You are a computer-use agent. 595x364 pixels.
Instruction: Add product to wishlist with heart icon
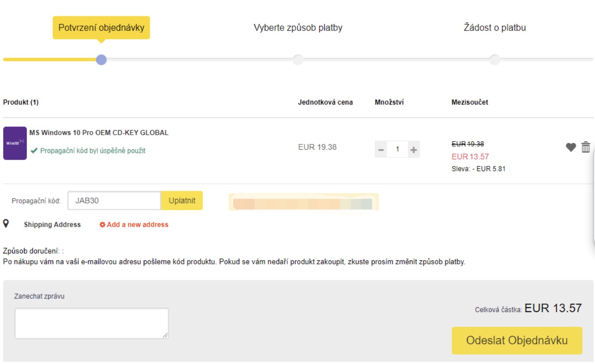click(x=571, y=147)
